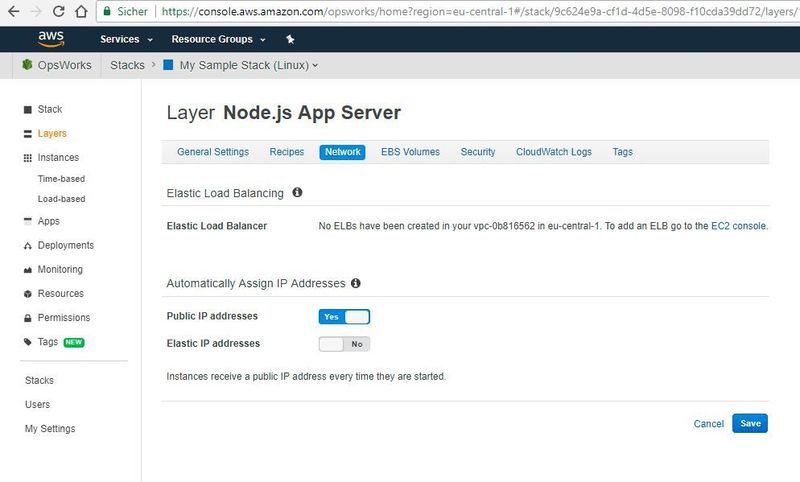Click 'Instances receive a public IP address' note
This screenshot has width=800, height=482.
306,376
